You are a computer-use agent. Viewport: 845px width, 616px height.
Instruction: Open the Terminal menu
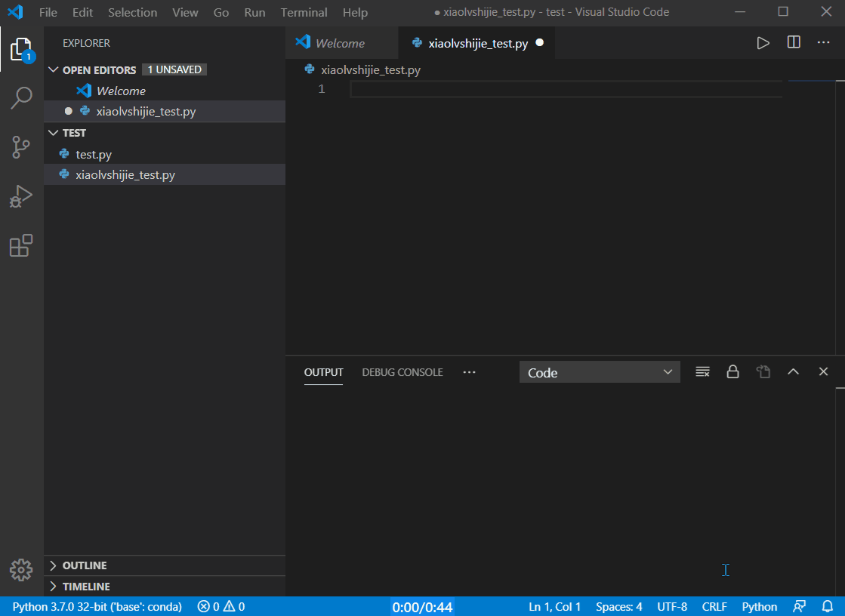coord(304,12)
